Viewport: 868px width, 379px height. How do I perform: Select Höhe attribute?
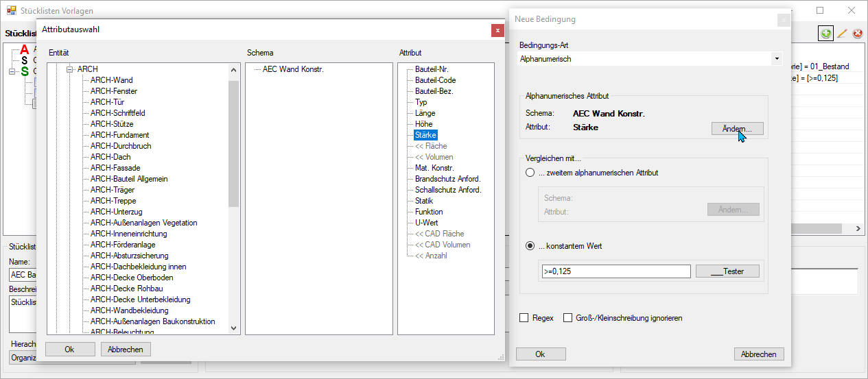pos(423,124)
